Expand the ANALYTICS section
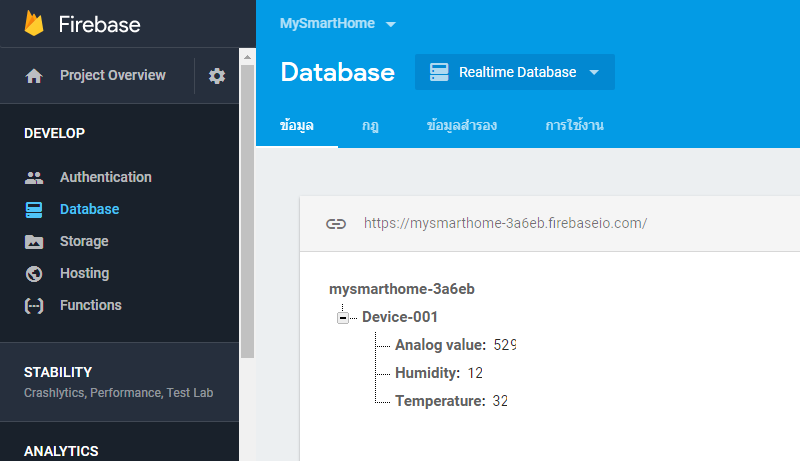Screen dimensions: 800x461 pos(61,451)
